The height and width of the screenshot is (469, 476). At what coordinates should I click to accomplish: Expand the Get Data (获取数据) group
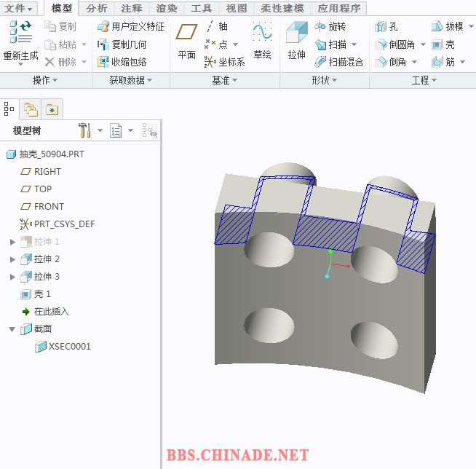coord(130,80)
